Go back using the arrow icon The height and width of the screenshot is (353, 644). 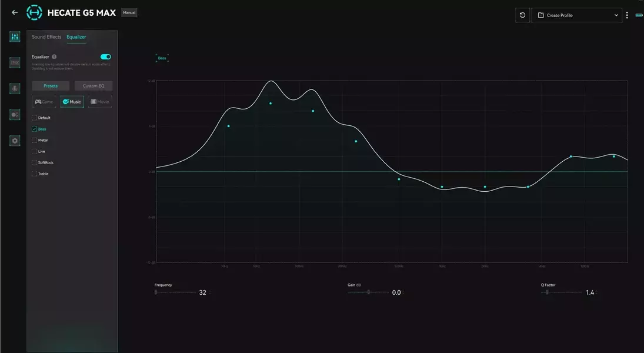15,13
